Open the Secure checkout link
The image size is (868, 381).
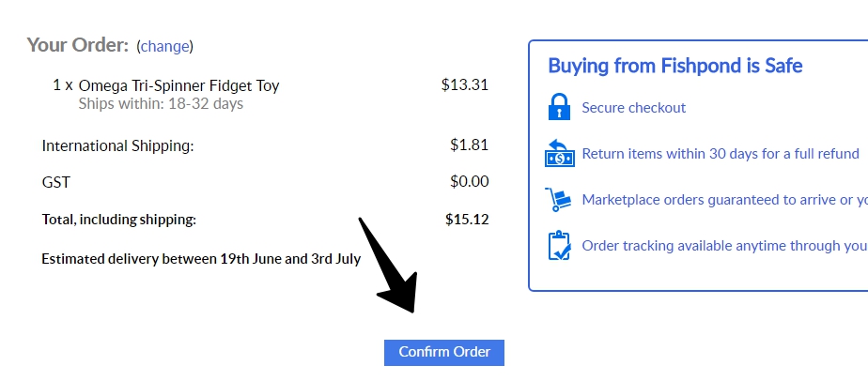(x=634, y=108)
